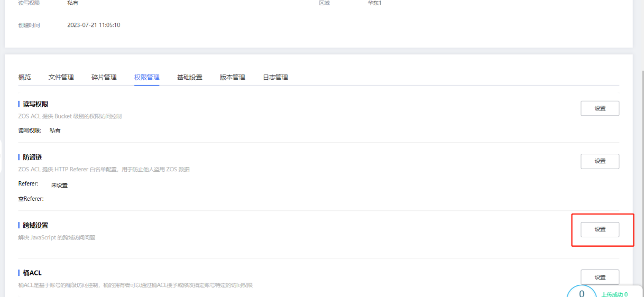This screenshot has height=297, width=644.
Task: Open 设置 for 桶ACL section
Action: pyautogui.click(x=600, y=277)
